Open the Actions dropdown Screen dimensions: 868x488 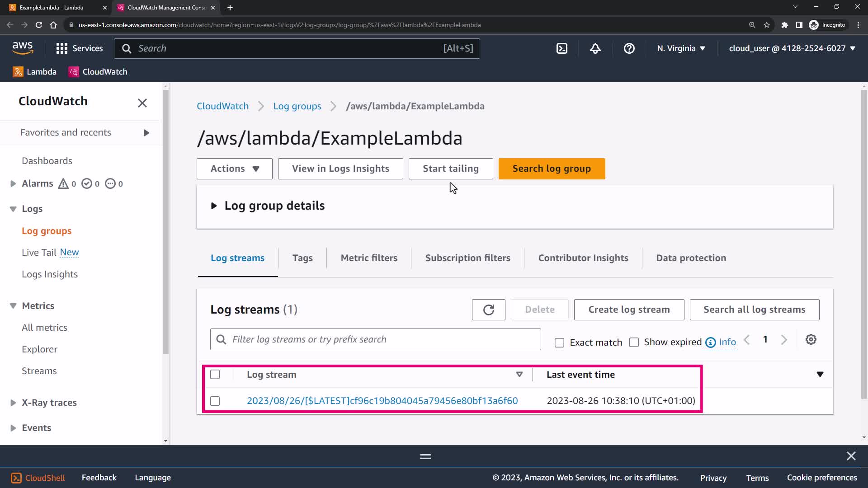[234, 169]
